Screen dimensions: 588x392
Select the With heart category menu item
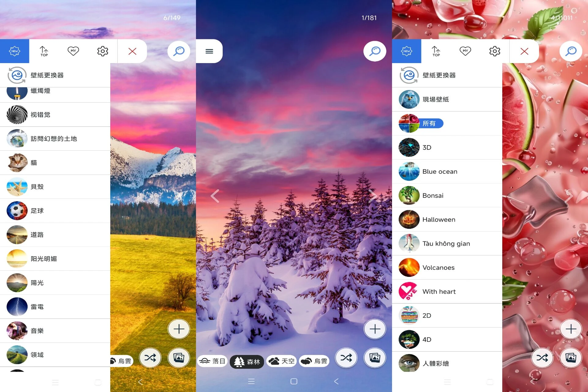pyautogui.click(x=439, y=291)
